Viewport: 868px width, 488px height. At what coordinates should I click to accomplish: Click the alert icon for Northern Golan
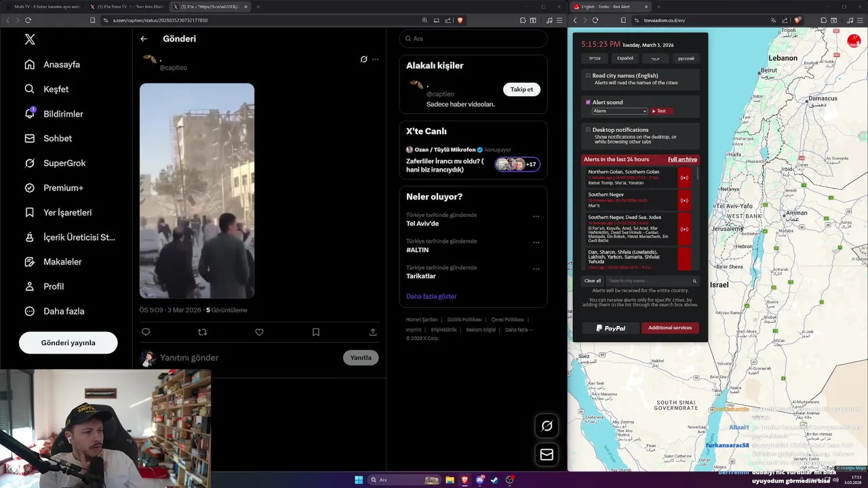tap(684, 178)
